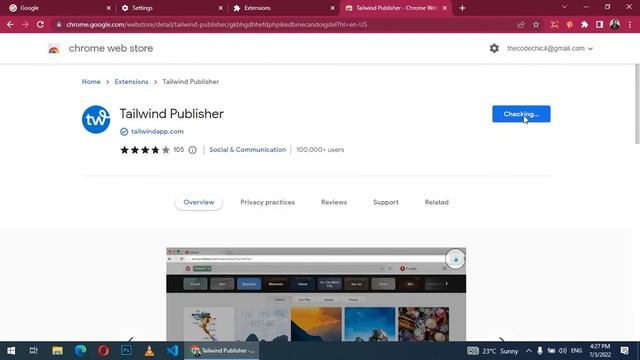Click the verified badge next to tailwindapp.com

124,131
